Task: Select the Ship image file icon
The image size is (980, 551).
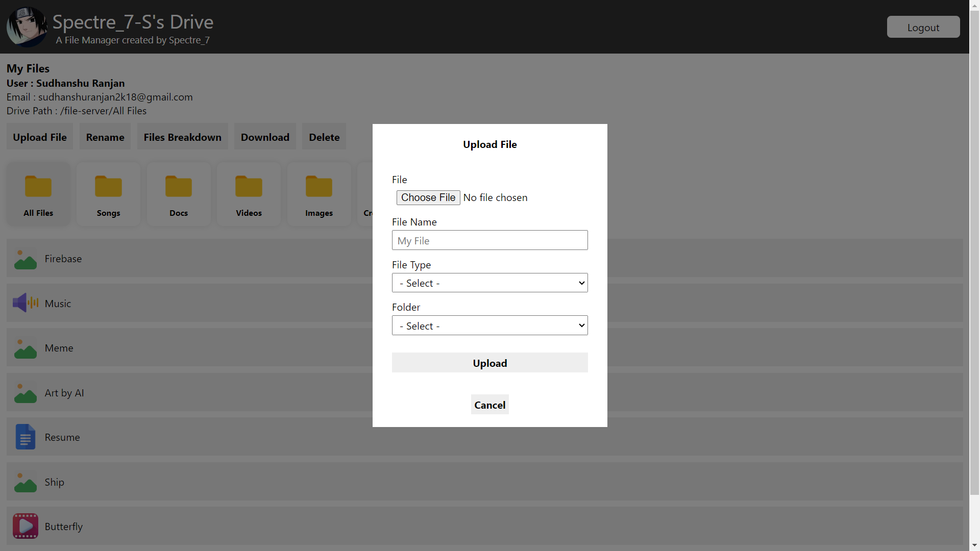Action: coord(26,482)
